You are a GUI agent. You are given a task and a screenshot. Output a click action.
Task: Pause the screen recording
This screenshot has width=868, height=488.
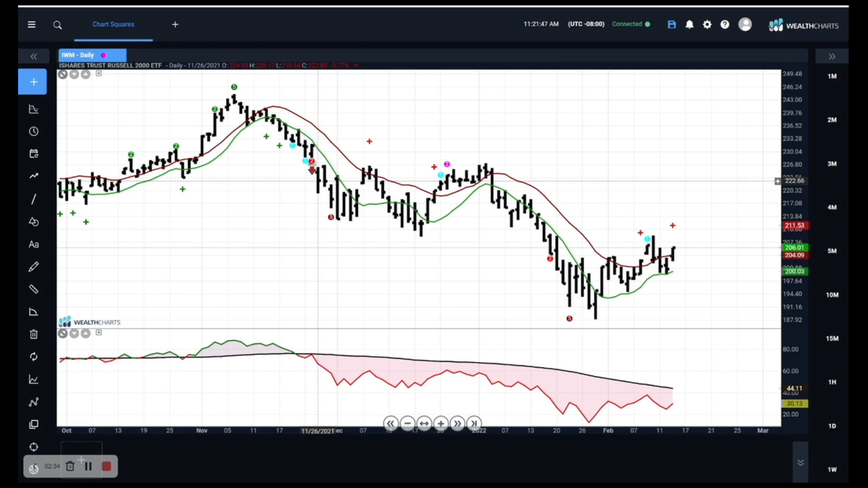click(88, 466)
